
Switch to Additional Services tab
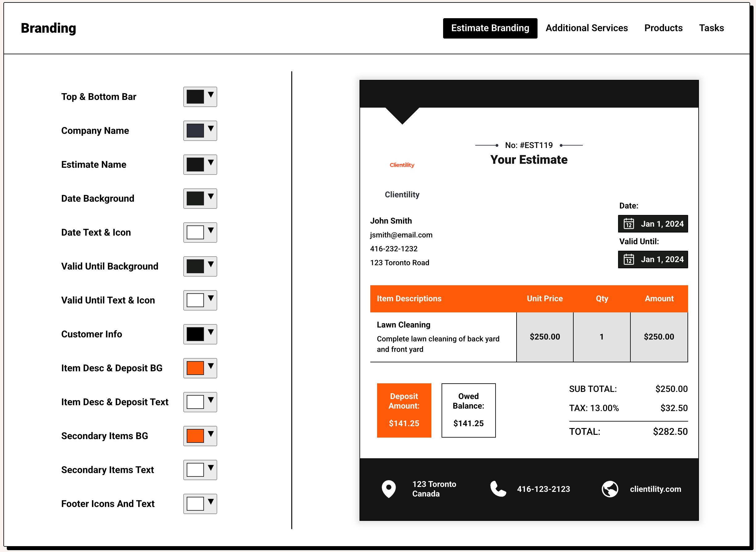point(587,28)
